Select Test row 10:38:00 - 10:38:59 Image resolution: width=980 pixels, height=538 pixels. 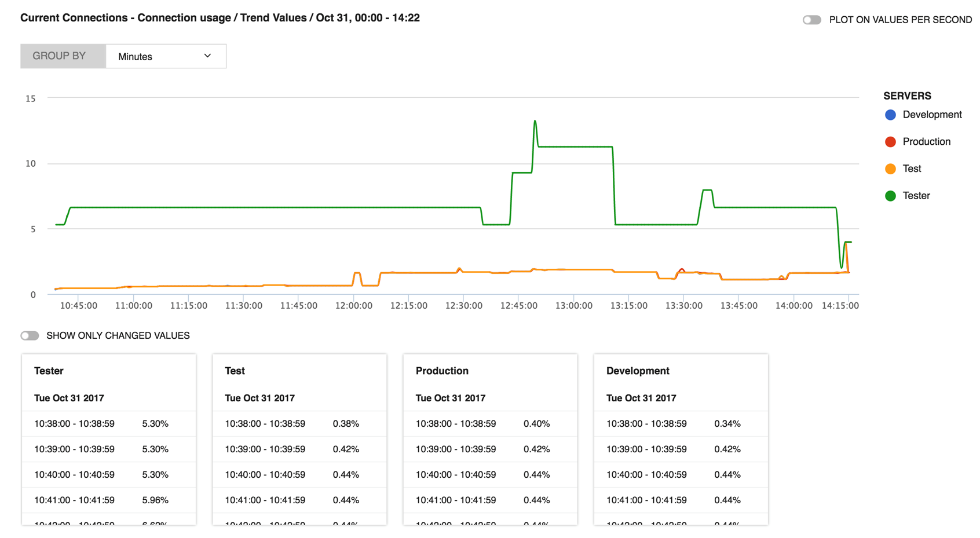[265, 423]
